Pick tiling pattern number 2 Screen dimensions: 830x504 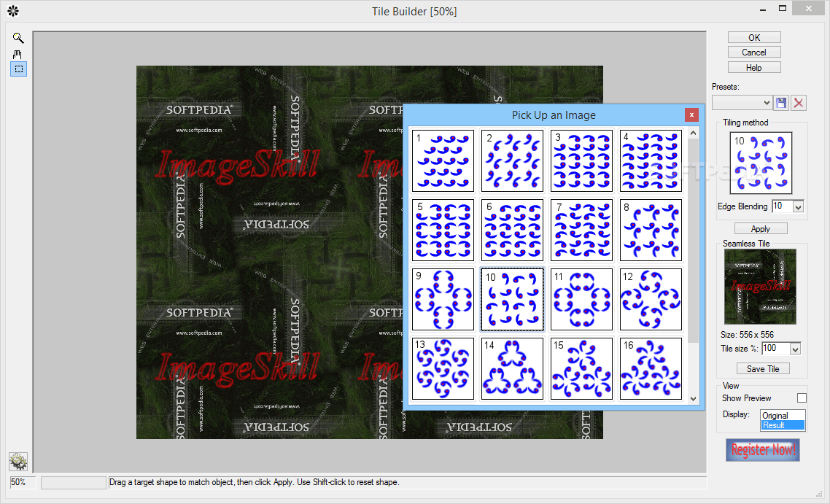(x=513, y=160)
